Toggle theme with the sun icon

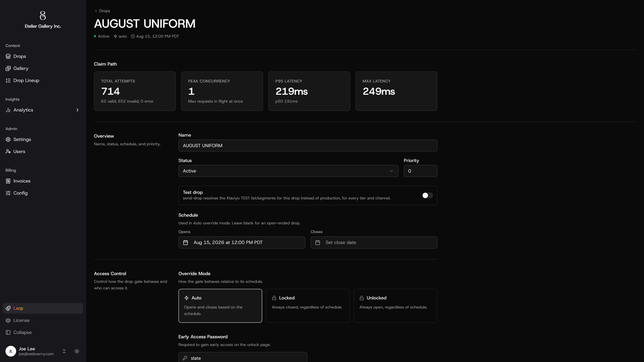77,351
